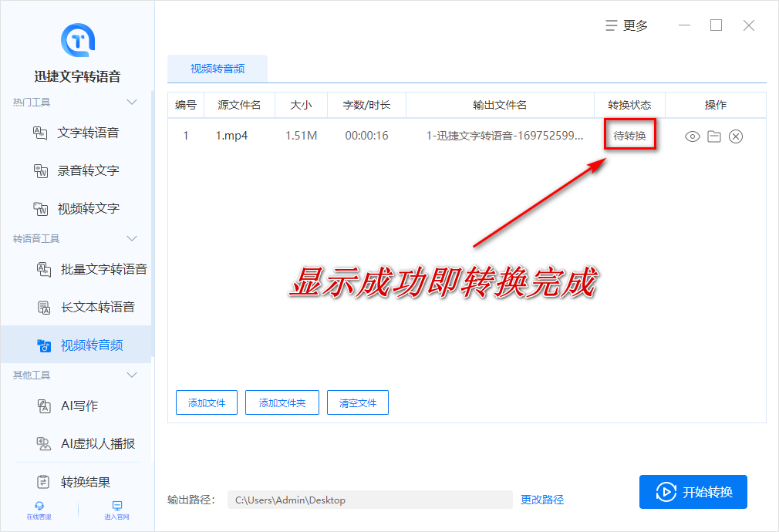Viewport: 779px width, 532px height.
Task: Click the 00:00:16 duration cell
Action: point(366,136)
